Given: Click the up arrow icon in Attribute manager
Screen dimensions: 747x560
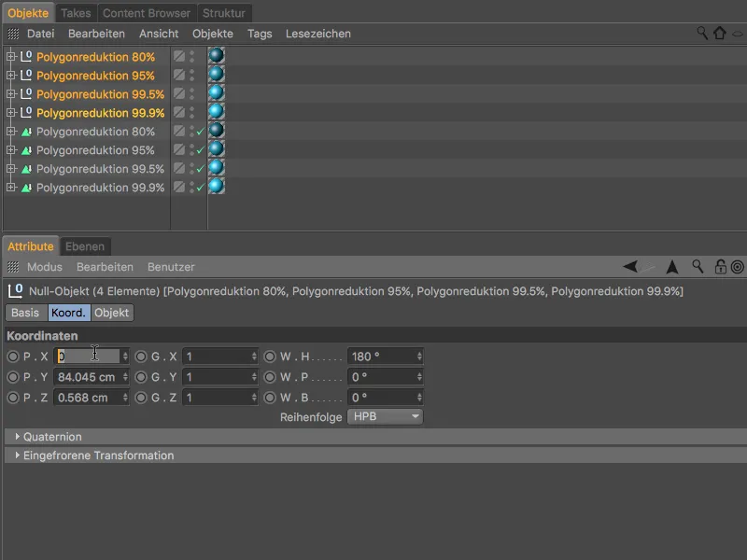Looking at the screenshot, I should click(x=672, y=267).
